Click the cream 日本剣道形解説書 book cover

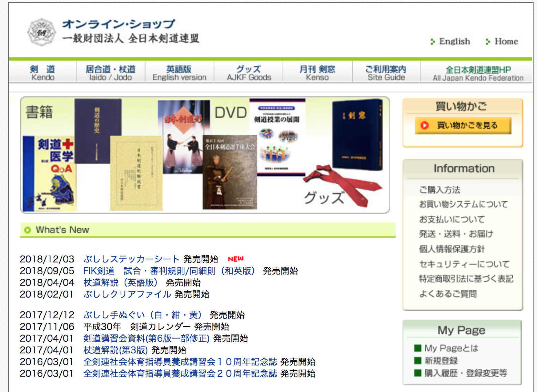[136, 173]
